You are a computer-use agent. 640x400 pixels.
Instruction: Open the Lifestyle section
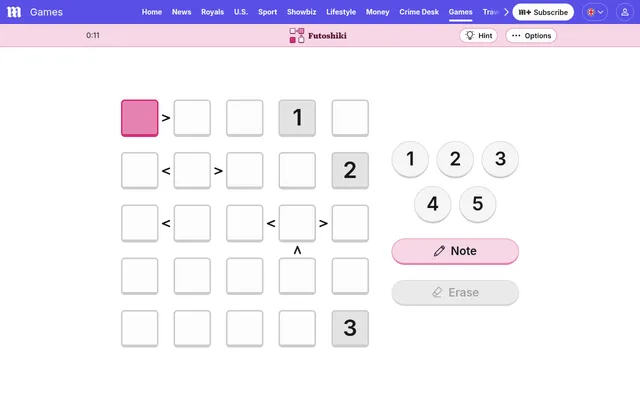341,12
